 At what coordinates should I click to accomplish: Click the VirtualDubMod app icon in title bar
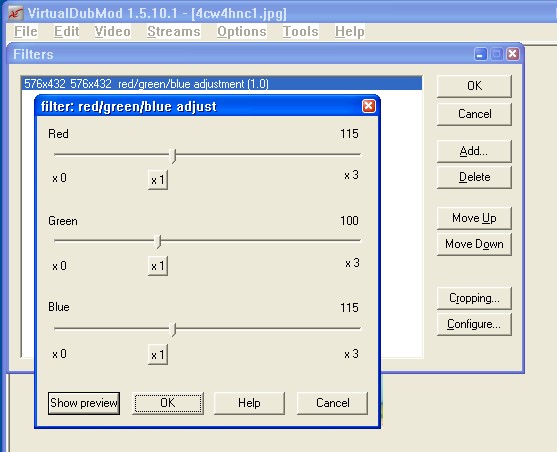pyautogui.click(x=16, y=14)
